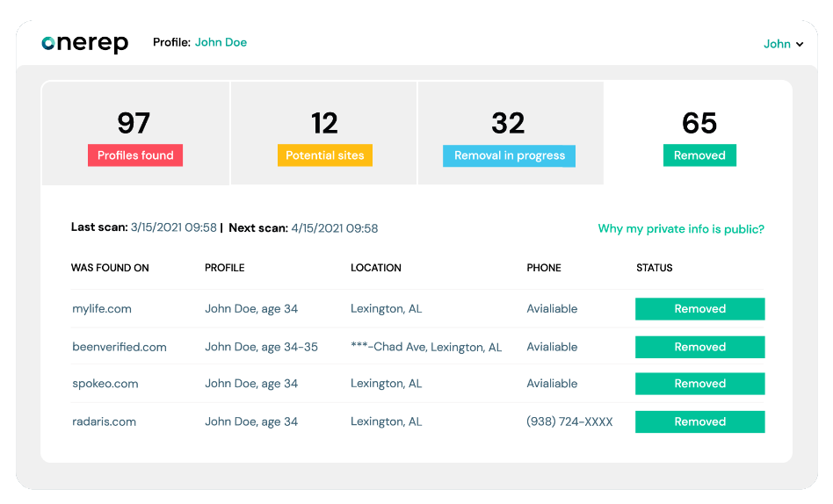Click the last scan date 3/15/2021 09:58

click(174, 227)
